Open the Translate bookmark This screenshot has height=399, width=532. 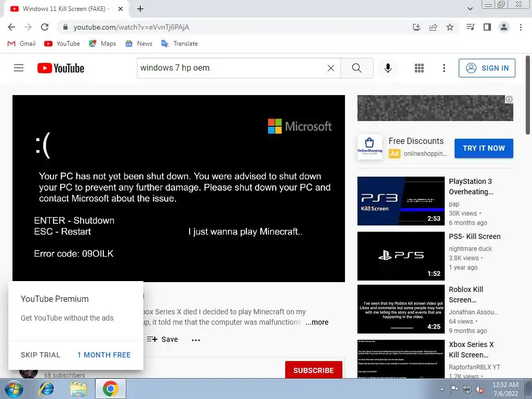click(179, 44)
